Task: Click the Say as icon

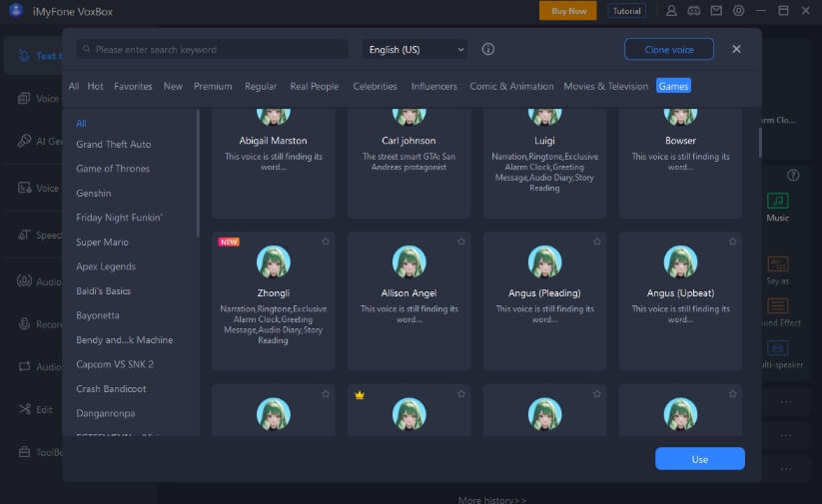Action: click(777, 263)
